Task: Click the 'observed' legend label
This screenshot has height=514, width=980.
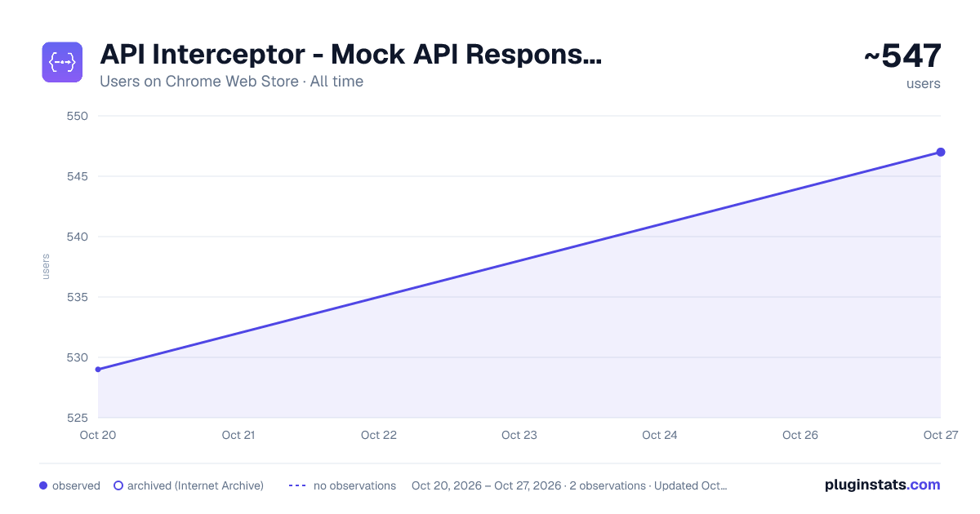Action: 76,485
